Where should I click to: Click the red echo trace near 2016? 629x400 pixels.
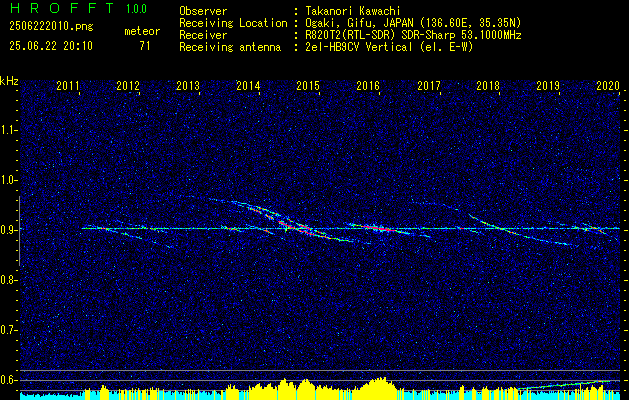click(377, 229)
